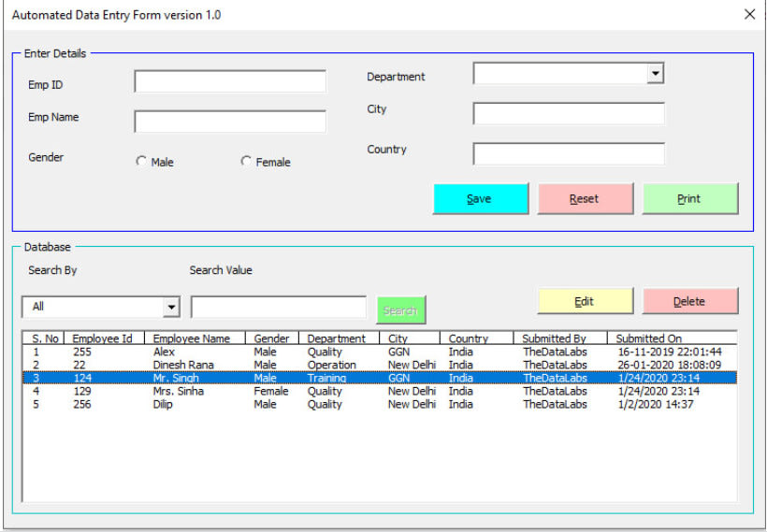Click inside the Department combo box field
This screenshot has height=532, width=767.
click(x=560, y=74)
